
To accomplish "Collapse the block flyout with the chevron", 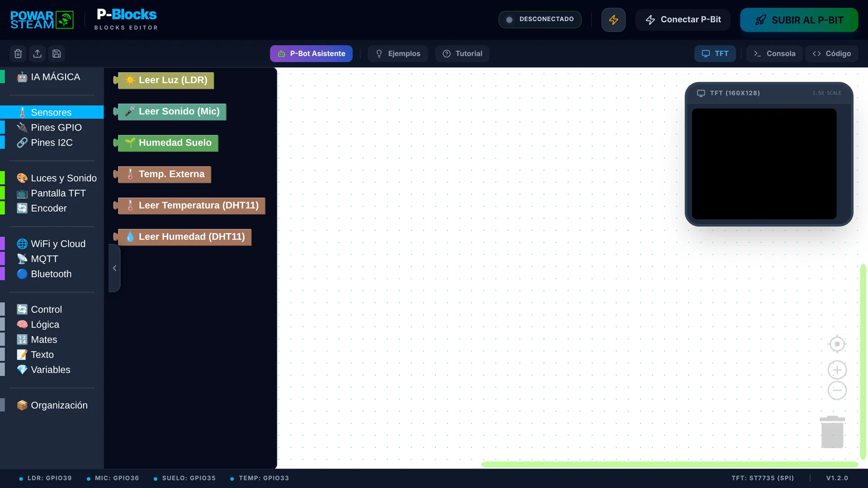I will click(x=114, y=268).
